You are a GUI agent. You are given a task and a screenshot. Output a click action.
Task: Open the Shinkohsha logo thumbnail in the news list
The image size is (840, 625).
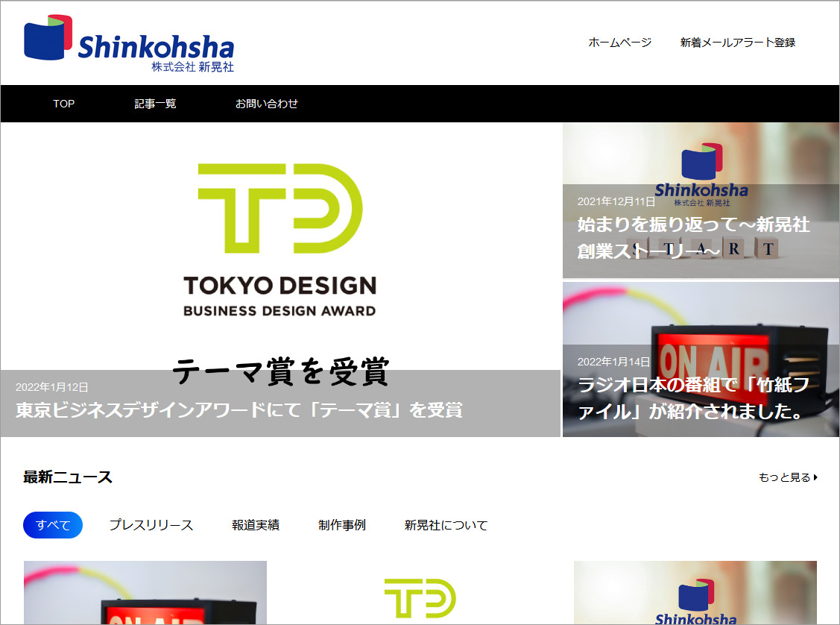[695, 592]
